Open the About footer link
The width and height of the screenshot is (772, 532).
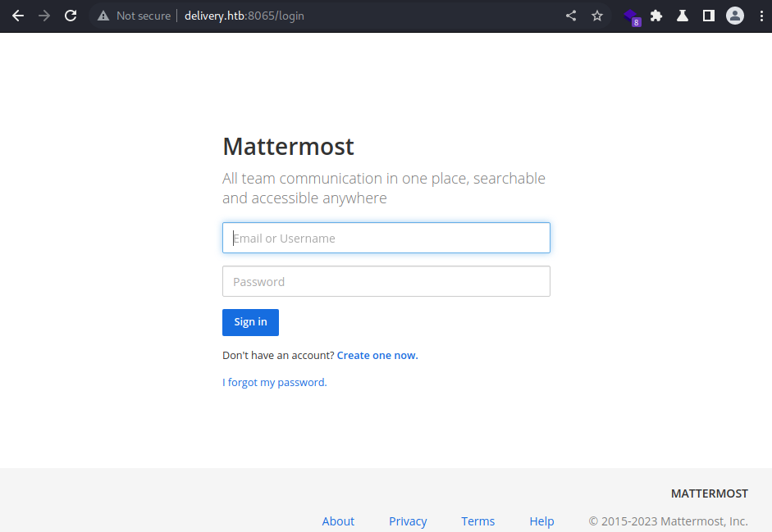point(338,521)
